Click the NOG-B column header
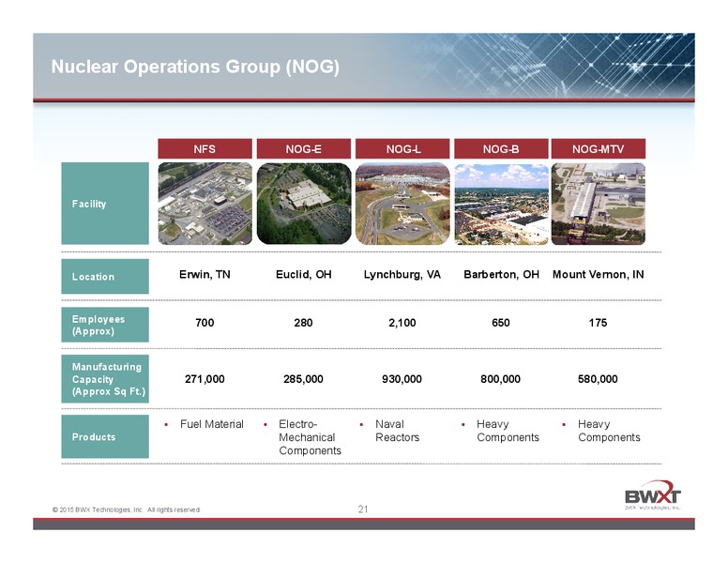This screenshot has height=563, width=728. coord(501,148)
